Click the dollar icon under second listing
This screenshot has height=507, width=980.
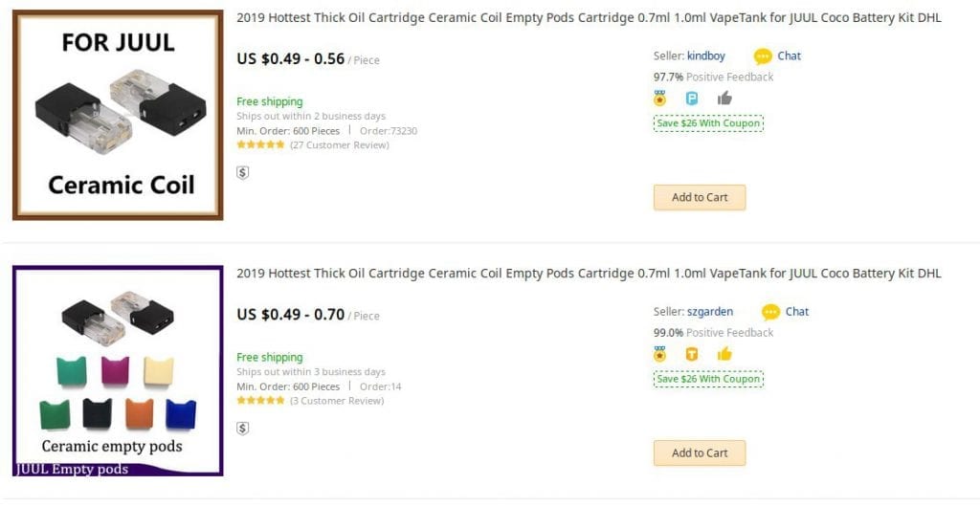pyautogui.click(x=243, y=429)
